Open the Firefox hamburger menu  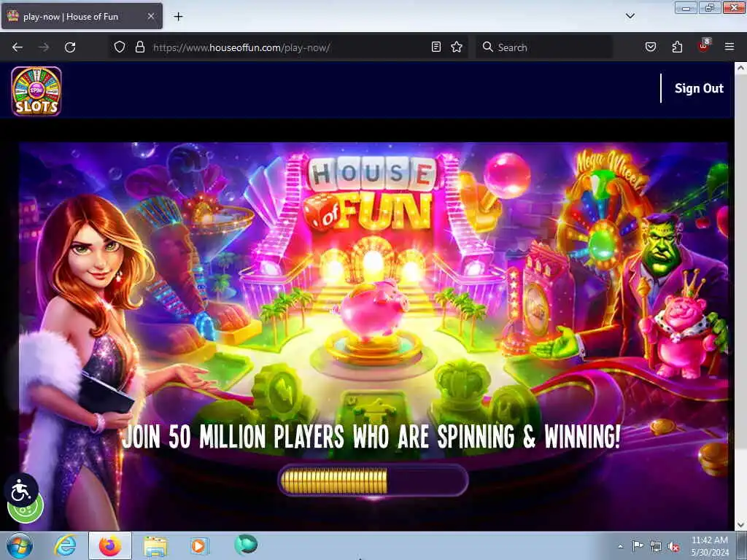click(729, 47)
